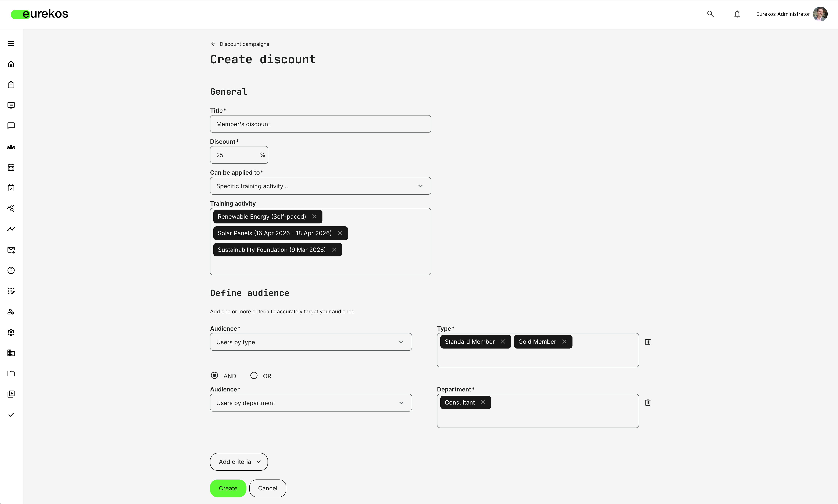Open the email send icon in sidebar
Screen dimensions: 838x504
coord(11,250)
